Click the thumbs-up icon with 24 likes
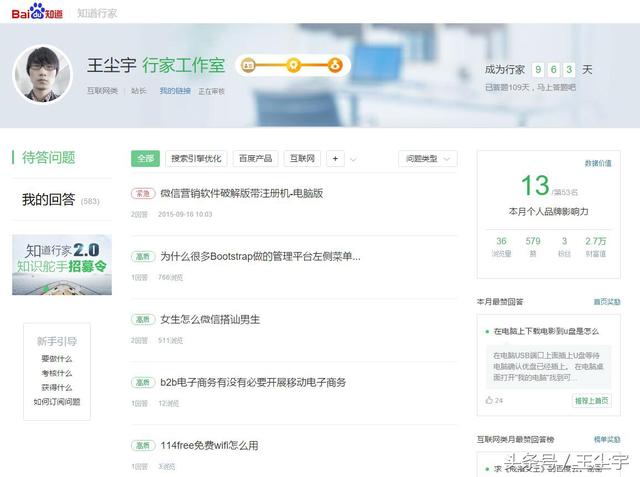This screenshot has width=640, height=477. (x=489, y=400)
